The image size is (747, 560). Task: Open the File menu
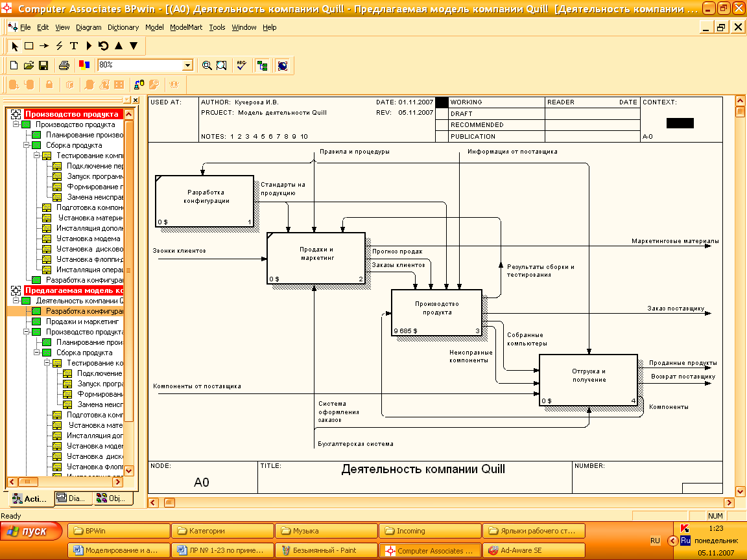tap(25, 27)
